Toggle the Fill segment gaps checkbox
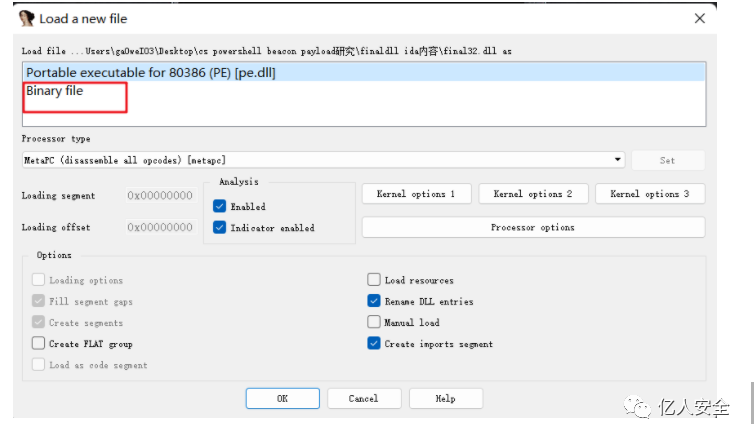The width and height of the screenshot is (754, 440). coord(38,301)
